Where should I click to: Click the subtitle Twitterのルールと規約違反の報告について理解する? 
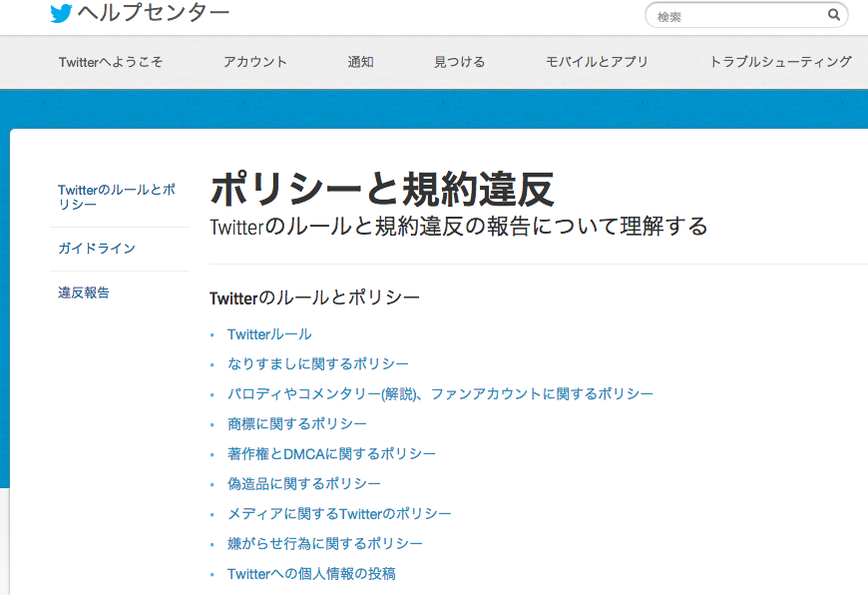[459, 227]
